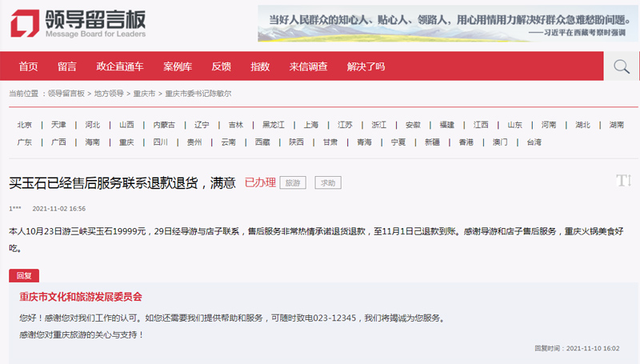Choose the 黑龙江 province link
The image size is (640, 364).
pos(273,125)
